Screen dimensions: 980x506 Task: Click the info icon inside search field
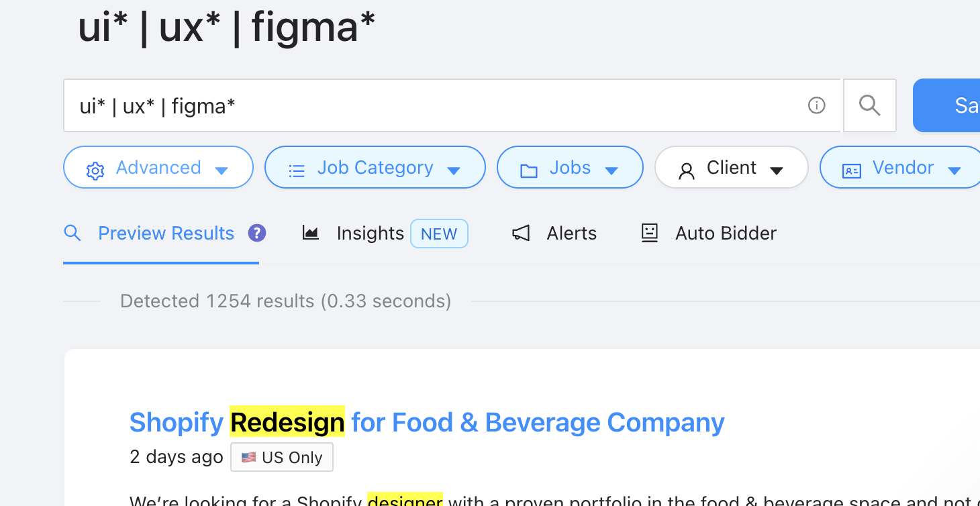(816, 105)
